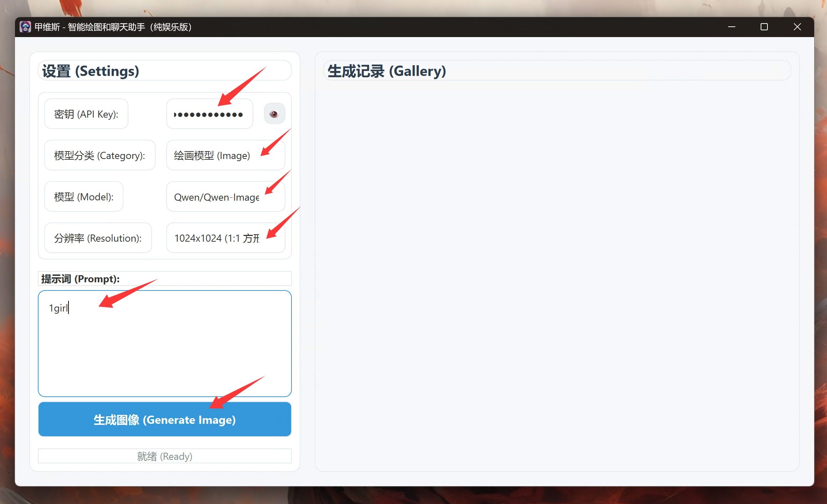Maximize the application window
This screenshot has height=504, width=827.
coord(764,27)
